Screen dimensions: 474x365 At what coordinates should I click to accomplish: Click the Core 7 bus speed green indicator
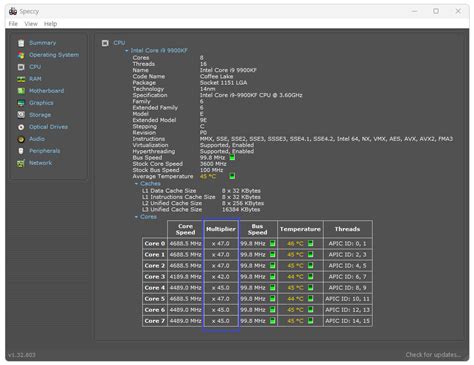coord(272,320)
